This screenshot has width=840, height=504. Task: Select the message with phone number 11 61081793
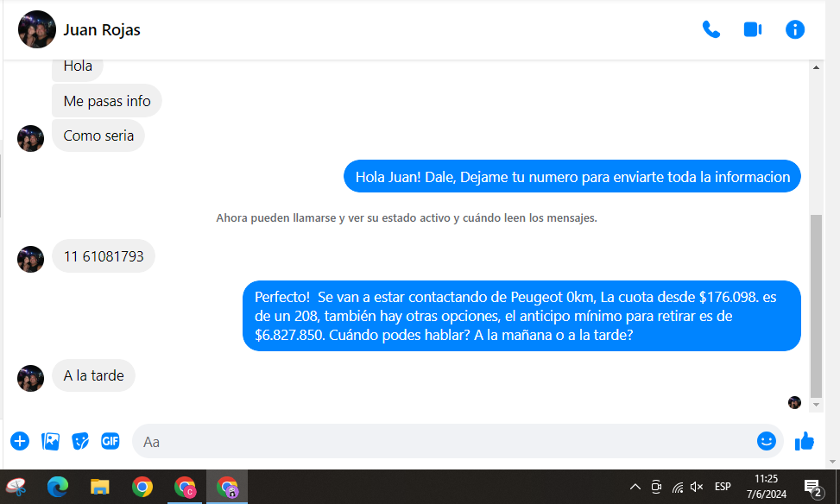pyautogui.click(x=104, y=256)
